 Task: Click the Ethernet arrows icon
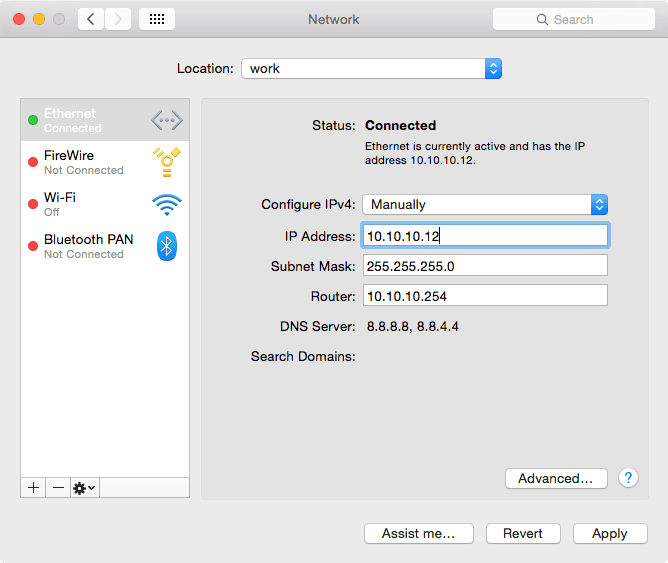[x=167, y=120]
